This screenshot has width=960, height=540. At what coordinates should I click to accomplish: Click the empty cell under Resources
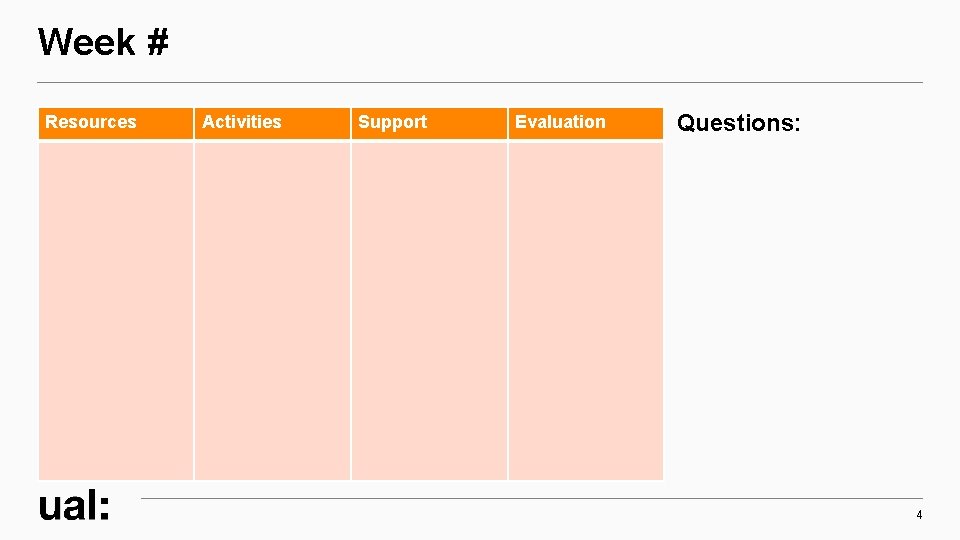115,310
